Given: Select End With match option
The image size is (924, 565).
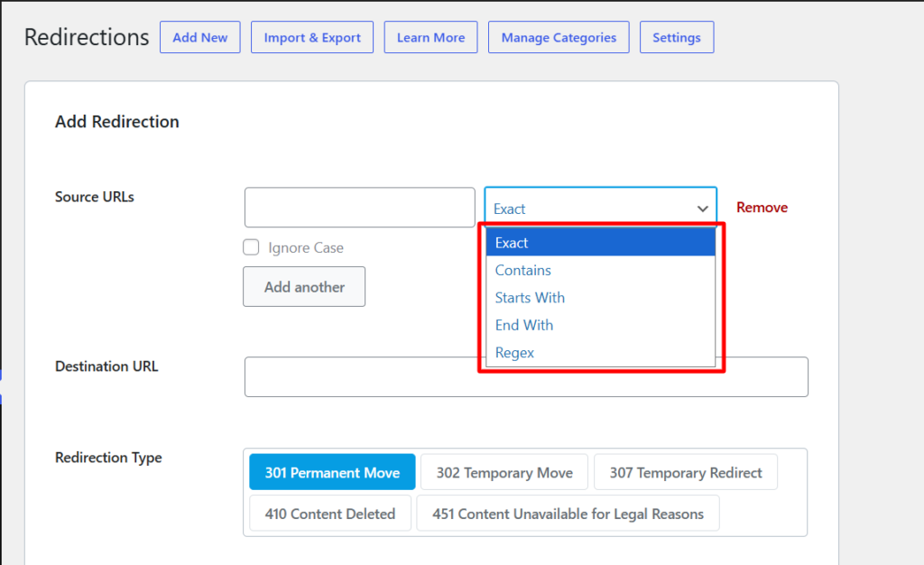Looking at the screenshot, I should 600,325.
